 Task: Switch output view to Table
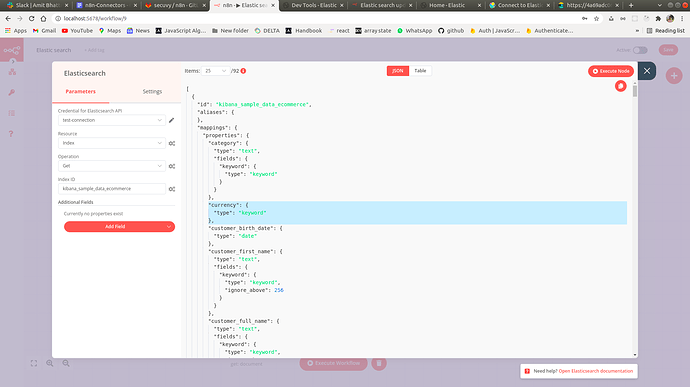coord(420,71)
